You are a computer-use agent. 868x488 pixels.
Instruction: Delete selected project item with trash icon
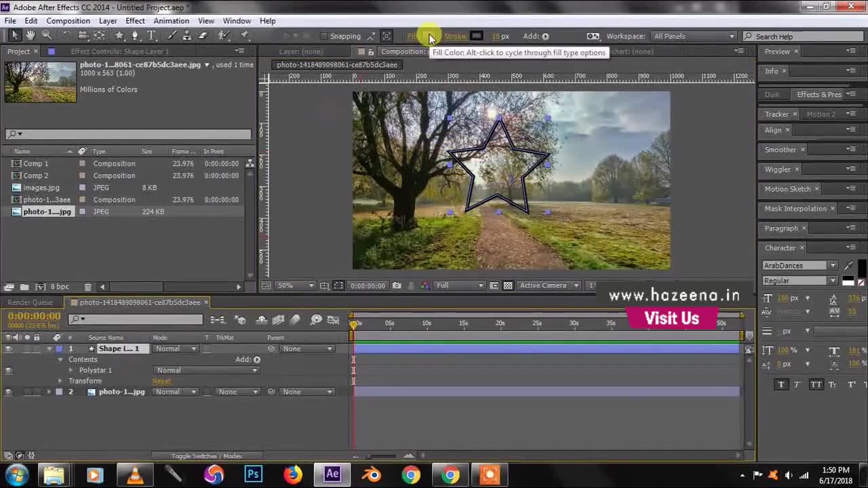coord(87,287)
